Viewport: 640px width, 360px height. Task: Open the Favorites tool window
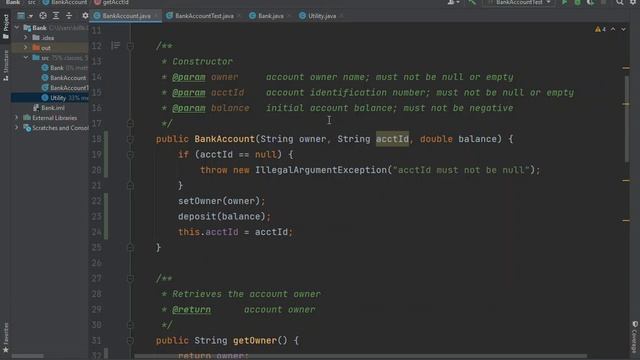tap(5, 338)
